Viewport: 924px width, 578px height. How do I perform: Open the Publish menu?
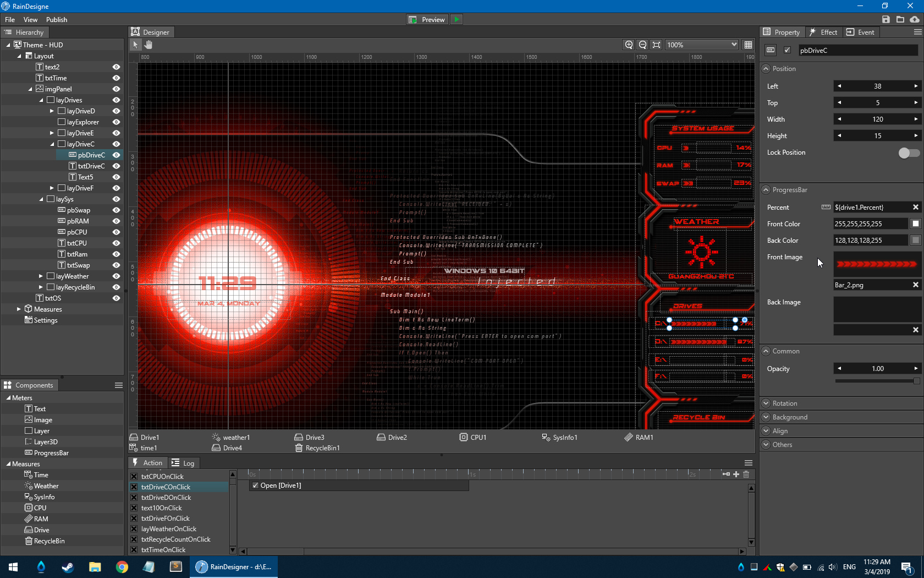tap(56, 19)
